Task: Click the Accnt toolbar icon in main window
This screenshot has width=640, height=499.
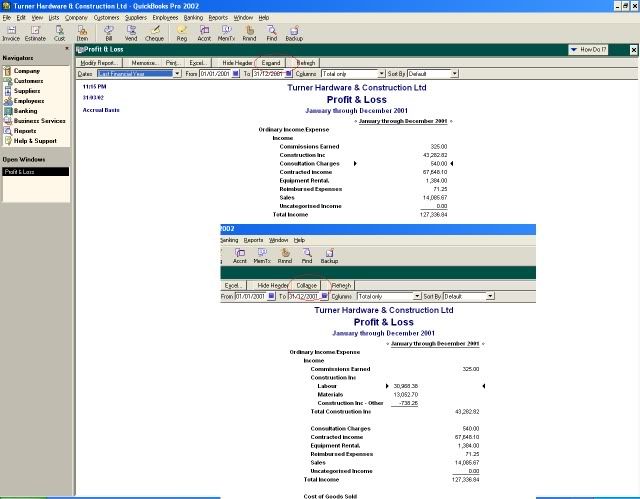Action: coord(204,33)
